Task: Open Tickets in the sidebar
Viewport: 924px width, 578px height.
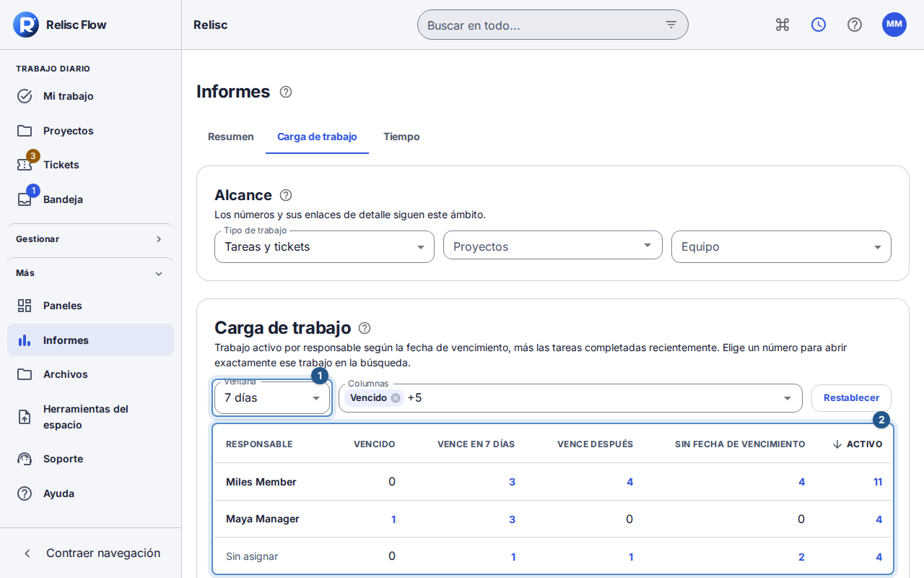Action: [90, 165]
